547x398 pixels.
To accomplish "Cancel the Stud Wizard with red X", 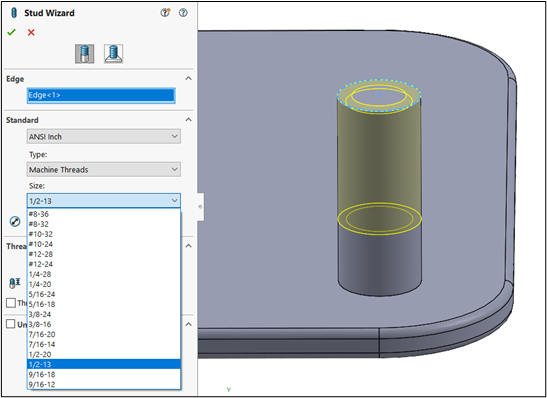I will (x=31, y=32).
